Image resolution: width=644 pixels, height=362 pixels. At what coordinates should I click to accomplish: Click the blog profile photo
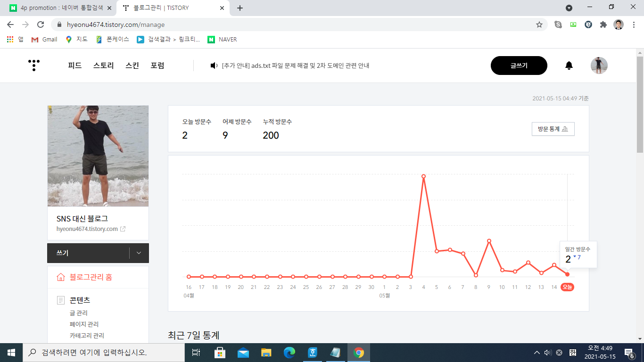point(98,156)
